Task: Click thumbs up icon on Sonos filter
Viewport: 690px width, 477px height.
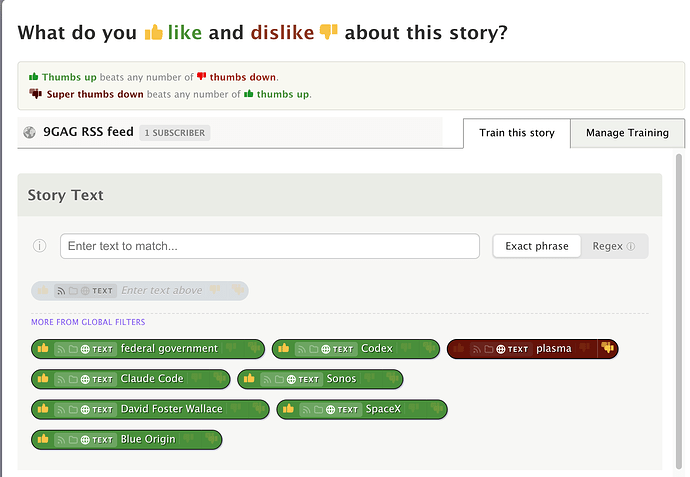Action: coord(249,379)
